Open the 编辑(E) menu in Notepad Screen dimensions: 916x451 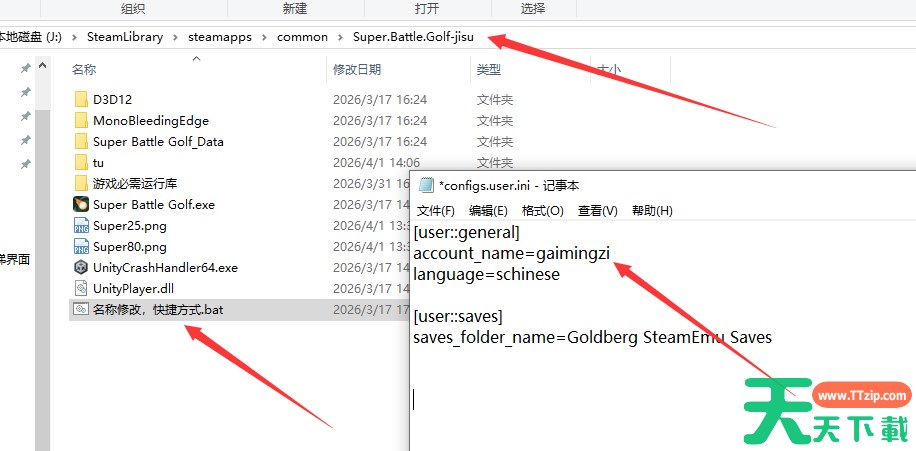[x=488, y=211]
